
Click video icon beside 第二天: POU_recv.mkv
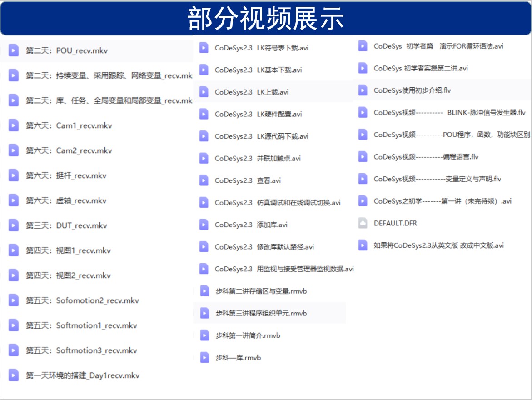[13, 50]
